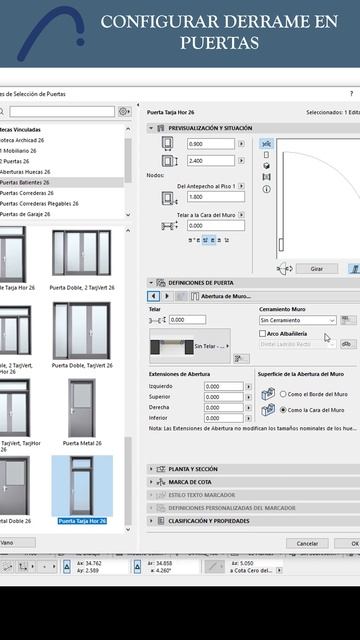Click the reveal settings icon below Sin Telar

tap(241, 358)
